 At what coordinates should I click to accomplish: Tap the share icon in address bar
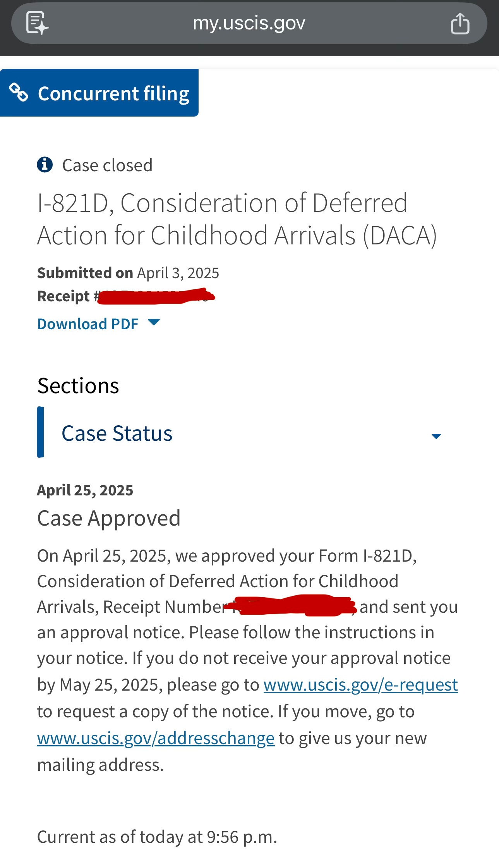pos(460,24)
